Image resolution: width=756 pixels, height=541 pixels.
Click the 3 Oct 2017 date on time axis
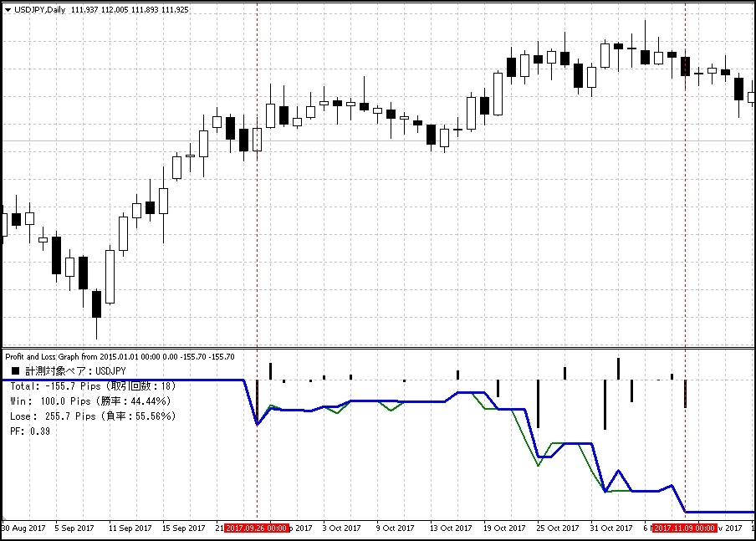343,528
